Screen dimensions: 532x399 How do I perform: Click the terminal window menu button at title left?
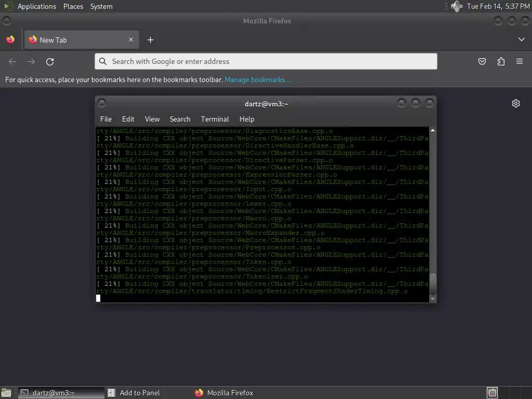pos(102,103)
